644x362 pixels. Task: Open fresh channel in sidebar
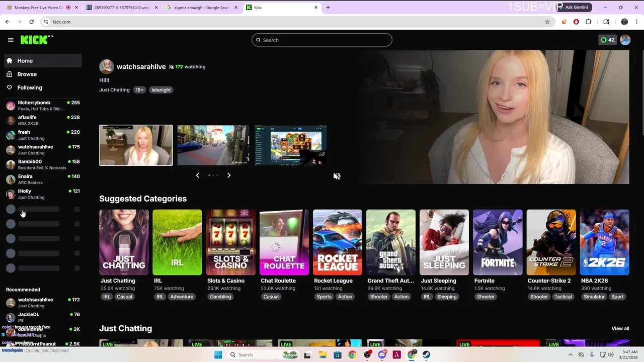[43, 135]
